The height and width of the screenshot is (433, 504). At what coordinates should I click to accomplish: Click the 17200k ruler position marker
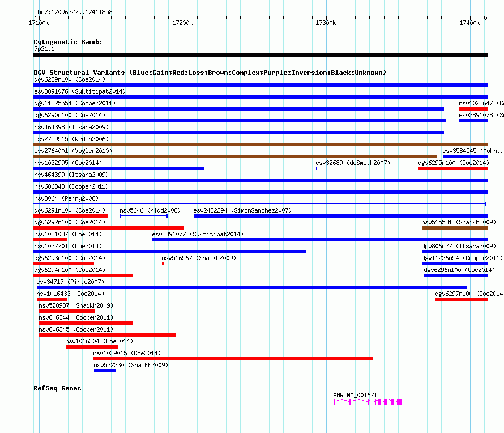[x=182, y=23]
